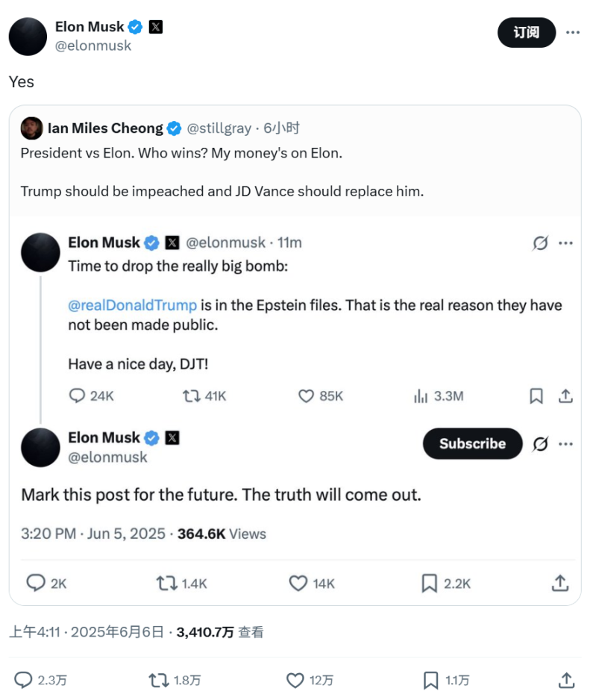Bookmark the post showing 1.1万

coord(430,680)
